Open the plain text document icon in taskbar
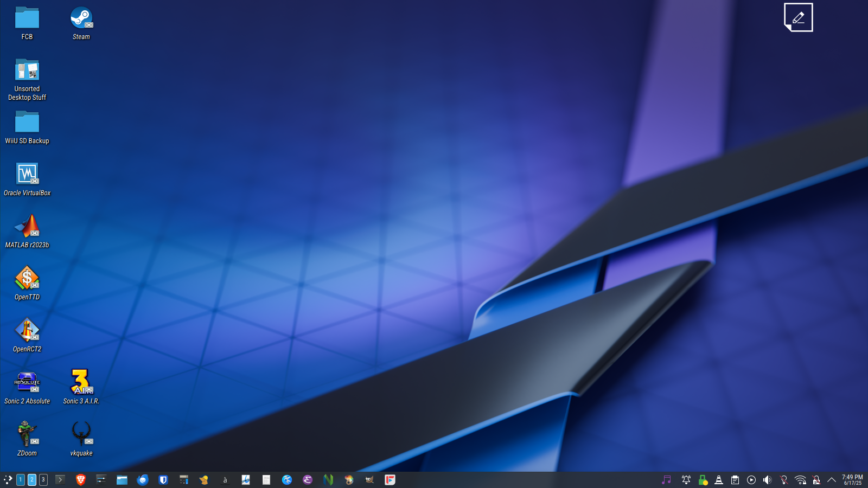Screen dimensions: 868x488 coord(266,479)
